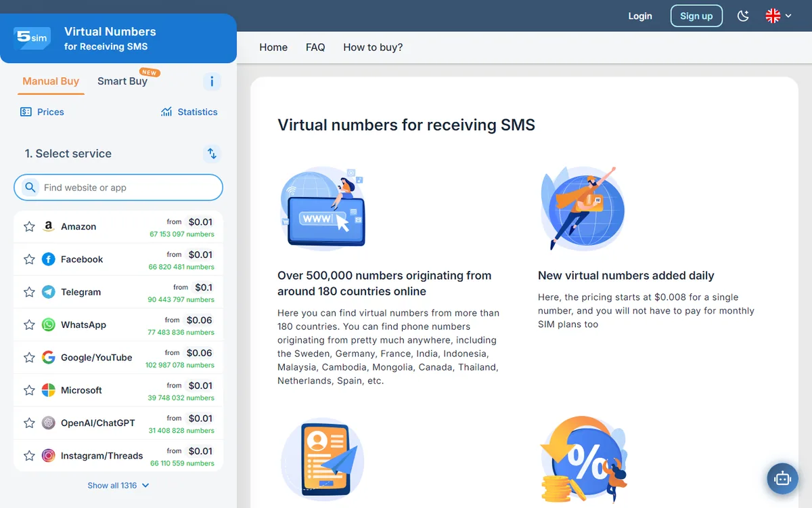Select the WhatsApp service icon

coord(48,324)
